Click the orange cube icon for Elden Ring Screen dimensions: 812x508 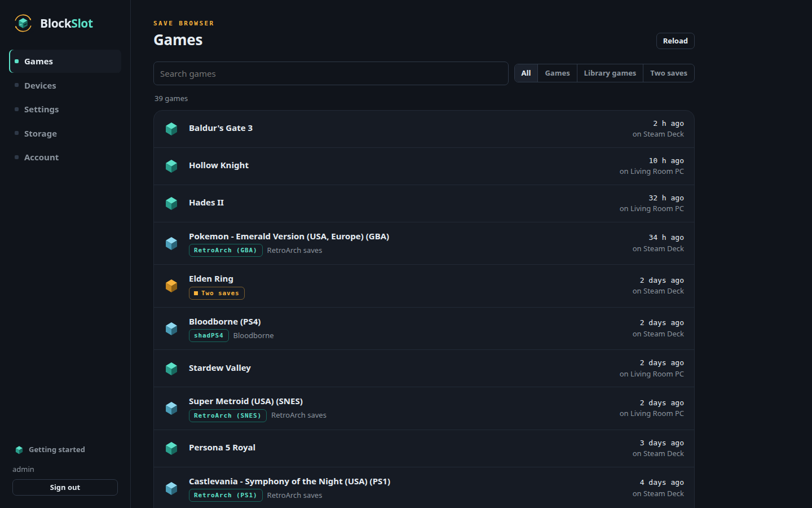click(171, 286)
